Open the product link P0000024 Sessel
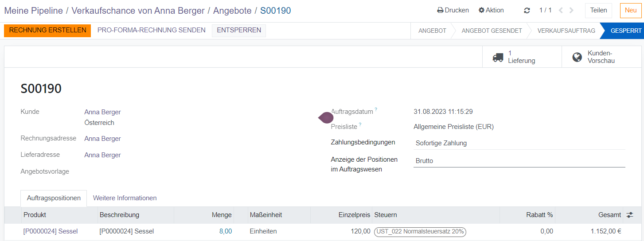Image resolution: width=644 pixels, height=241 pixels. point(51,231)
